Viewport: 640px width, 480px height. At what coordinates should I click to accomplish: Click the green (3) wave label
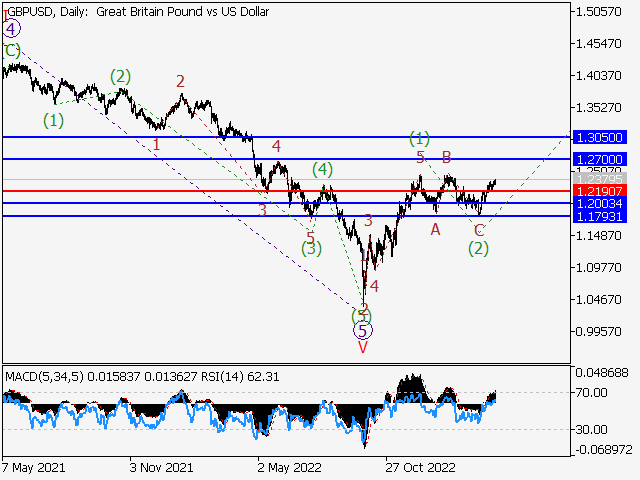tap(311, 248)
